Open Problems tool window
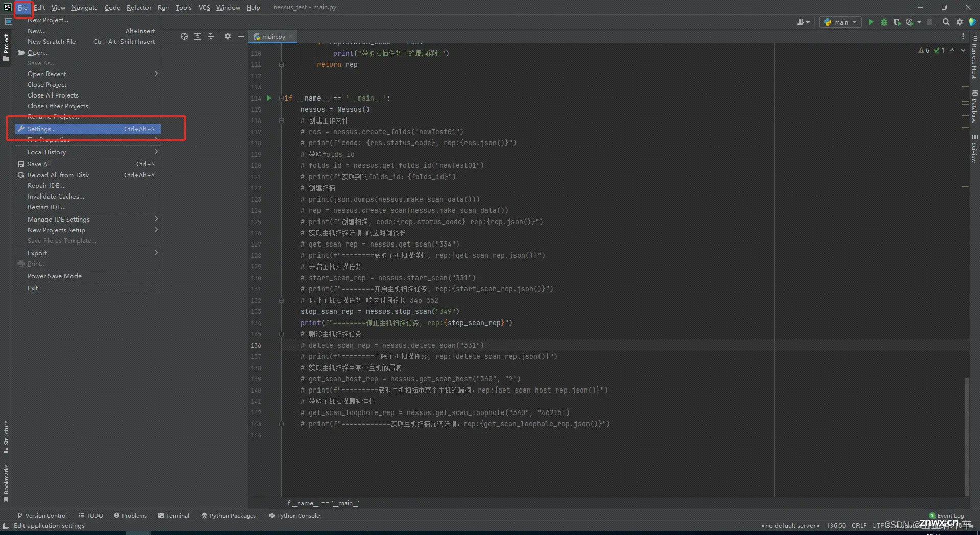980x535 pixels. (x=131, y=516)
